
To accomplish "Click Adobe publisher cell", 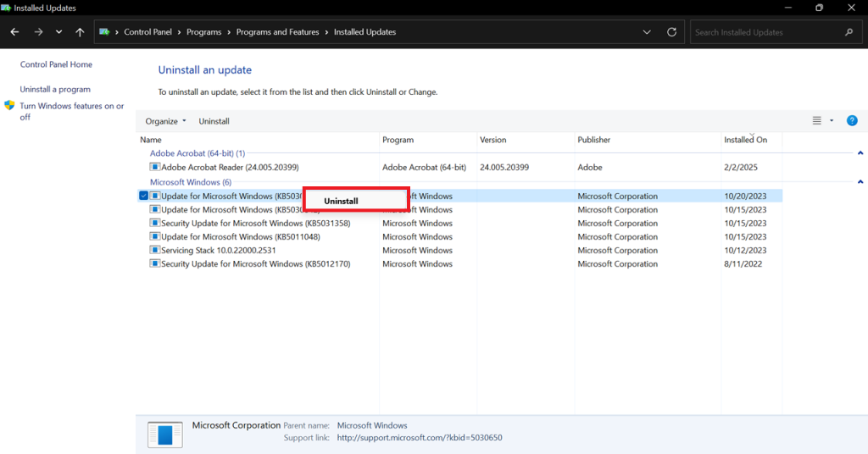I will pyautogui.click(x=590, y=167).
